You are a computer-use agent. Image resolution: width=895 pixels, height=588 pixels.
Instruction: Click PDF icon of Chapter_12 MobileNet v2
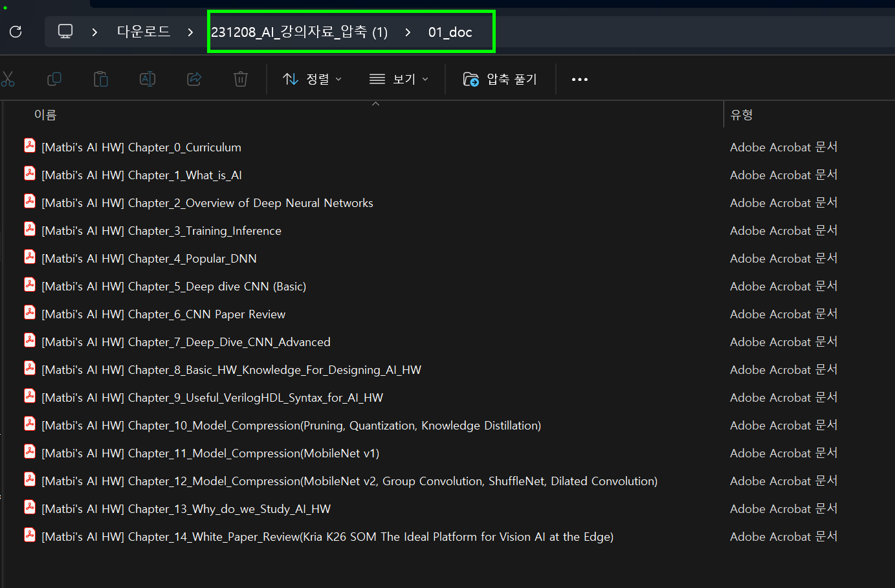point(30,479)
